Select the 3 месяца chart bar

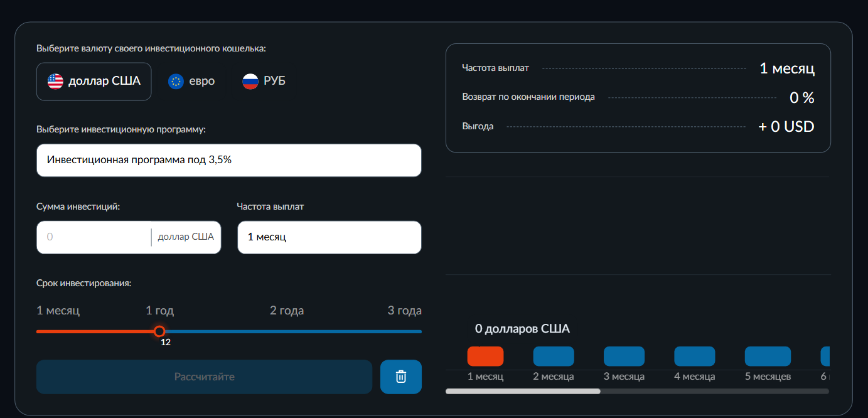click(x=624, y=356)
